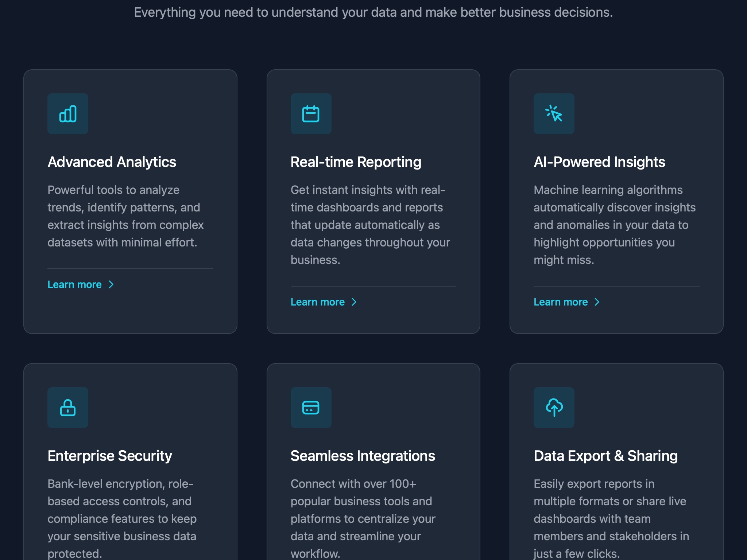Open Learn more under Real-time Reporting
The width and height of the screenshot is (747, 560).
tap(317, 302)
